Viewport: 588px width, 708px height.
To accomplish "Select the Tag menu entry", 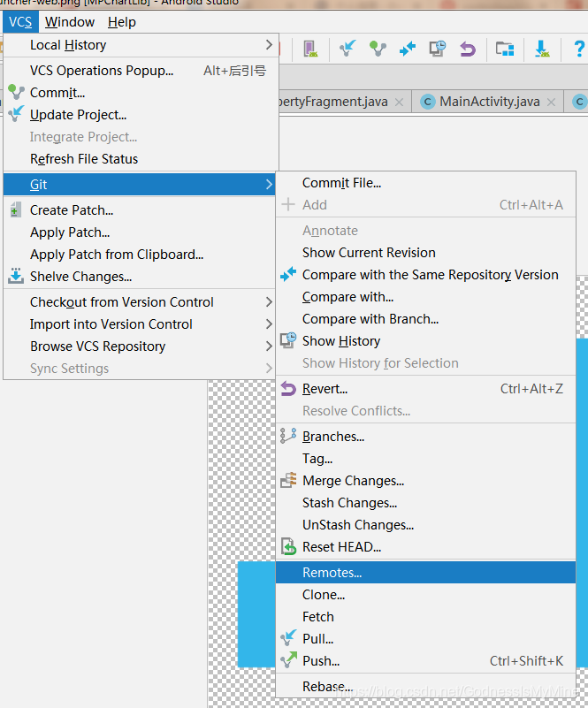I will tap(425, 459).
